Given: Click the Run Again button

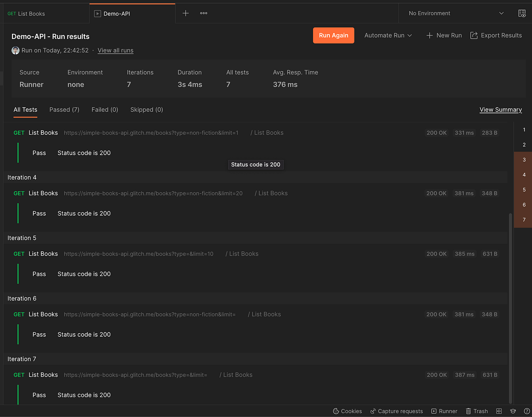Looking at the screenshot, I should coord(333,35).
